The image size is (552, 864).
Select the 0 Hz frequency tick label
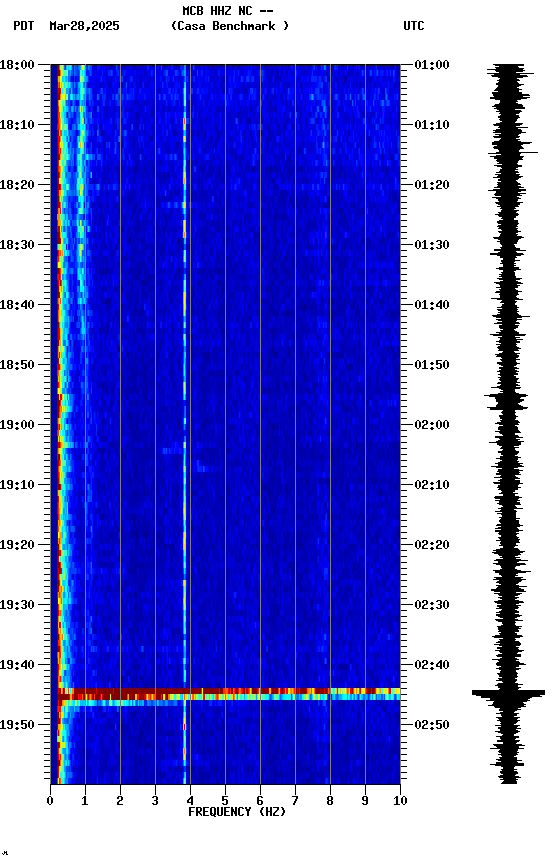[50, 801]
